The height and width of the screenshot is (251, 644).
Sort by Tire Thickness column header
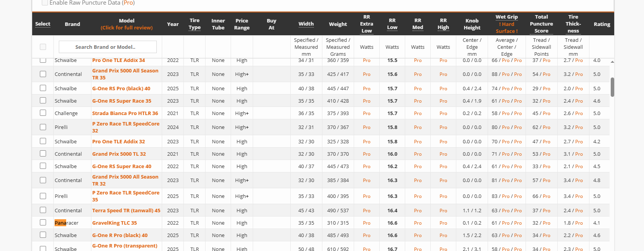pyautogui.click(x=573, y=24)
